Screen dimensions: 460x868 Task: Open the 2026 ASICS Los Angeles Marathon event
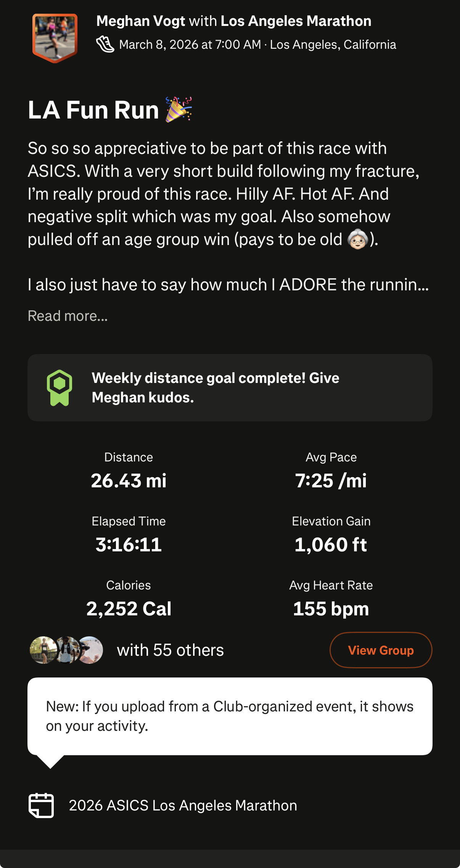183,806
